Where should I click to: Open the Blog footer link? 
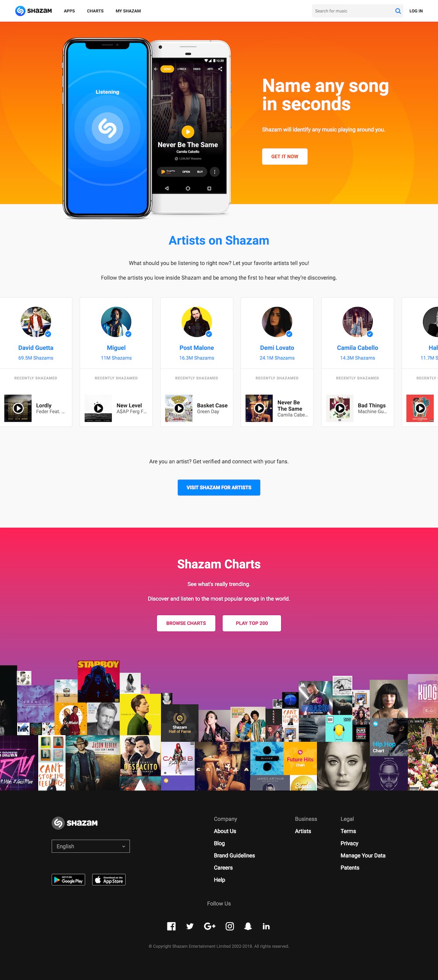coord(219,843)
